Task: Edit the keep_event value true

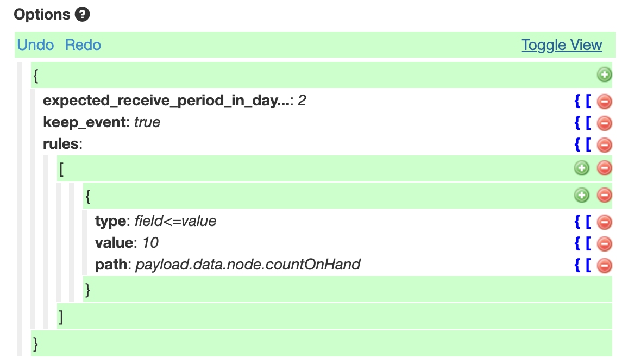Action: coord(147,122)
